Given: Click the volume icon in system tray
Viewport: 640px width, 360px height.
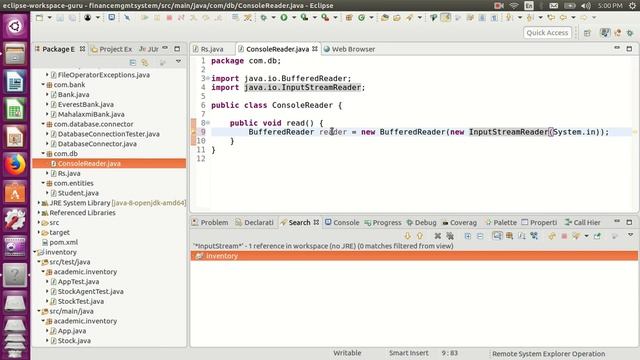Looking at the screenshot, I should [x=586, y=5].
